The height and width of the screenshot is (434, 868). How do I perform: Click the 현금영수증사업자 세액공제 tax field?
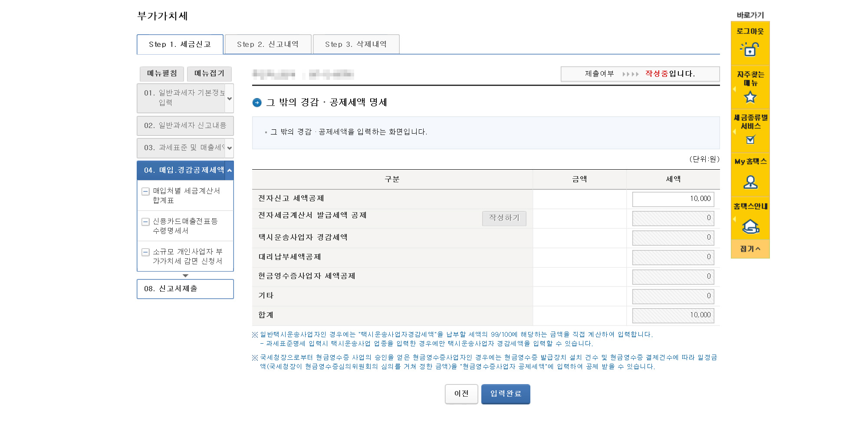pyautogui.click(x=673, y=277)
